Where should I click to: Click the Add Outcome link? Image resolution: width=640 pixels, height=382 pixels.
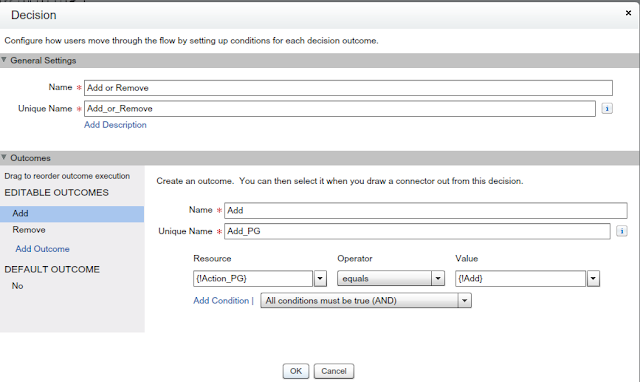tap(42, 249)
